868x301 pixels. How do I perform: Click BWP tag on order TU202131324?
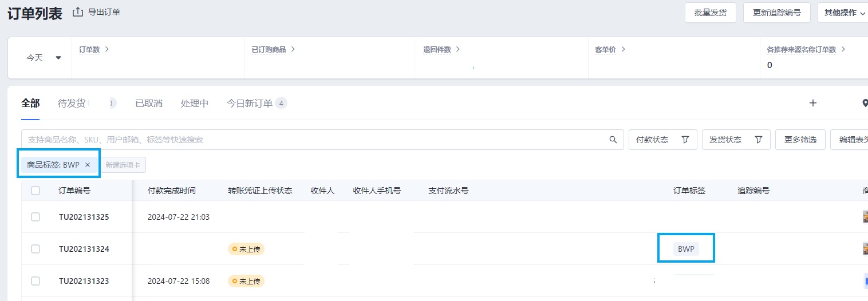[x=686, y=249]
